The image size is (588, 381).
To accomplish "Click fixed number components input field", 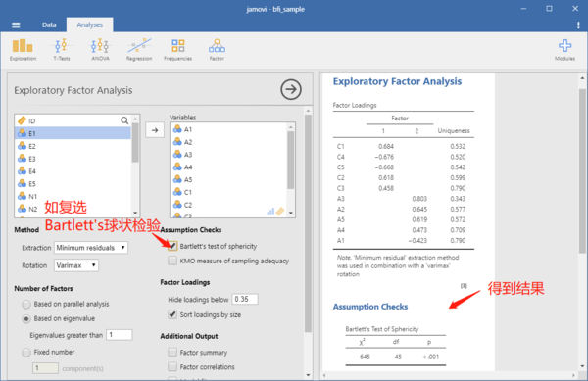I will [x=45, y=368].
